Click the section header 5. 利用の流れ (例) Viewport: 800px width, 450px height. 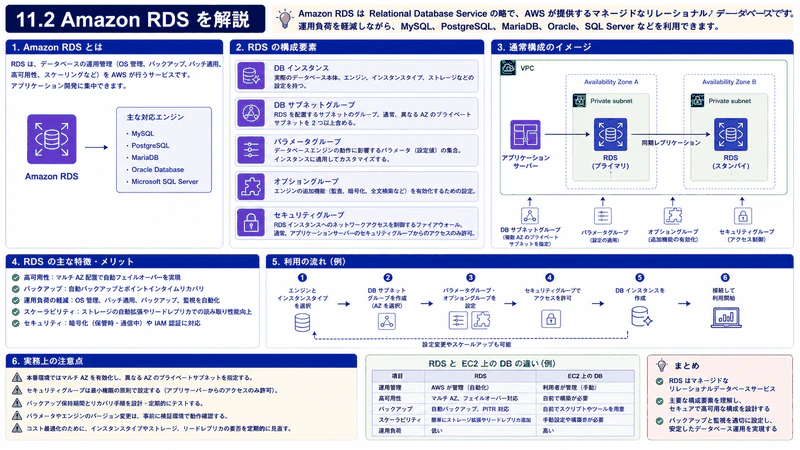309,261
